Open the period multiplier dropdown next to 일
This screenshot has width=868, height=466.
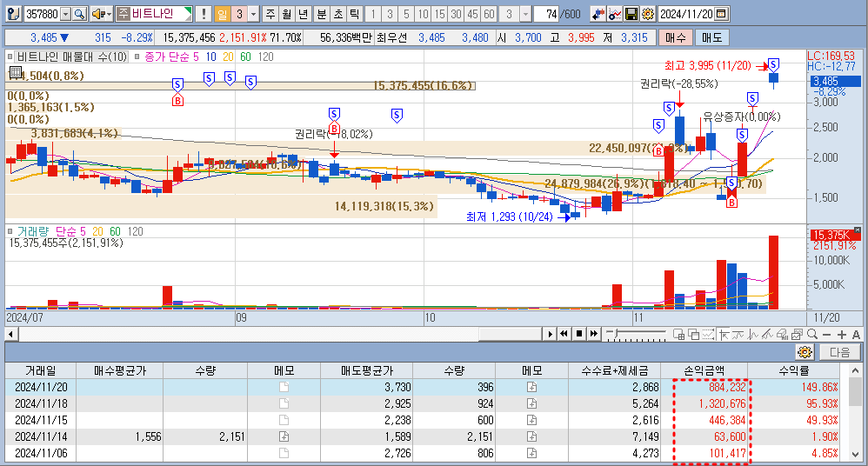pos(254,14)
